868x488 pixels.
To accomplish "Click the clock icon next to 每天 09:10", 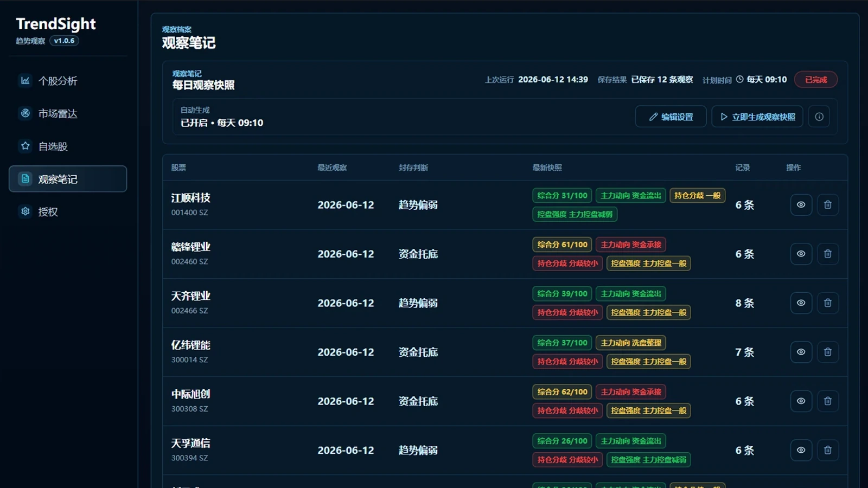I will point(739,79).
